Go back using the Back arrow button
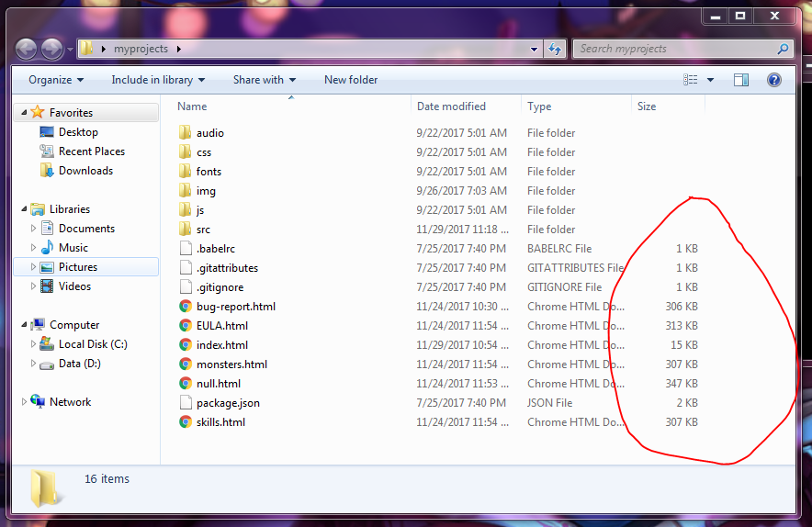Viewport: 812px width, 527px height. pos(26,50)
